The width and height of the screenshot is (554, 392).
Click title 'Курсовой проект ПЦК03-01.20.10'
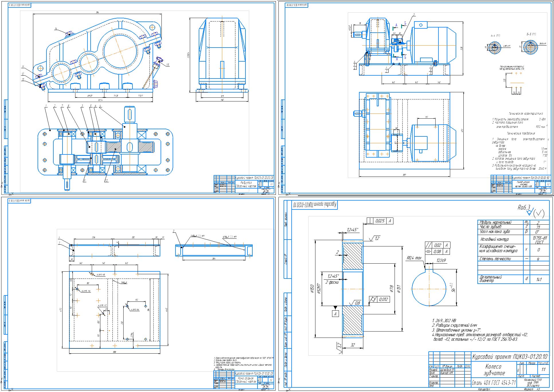510,356
